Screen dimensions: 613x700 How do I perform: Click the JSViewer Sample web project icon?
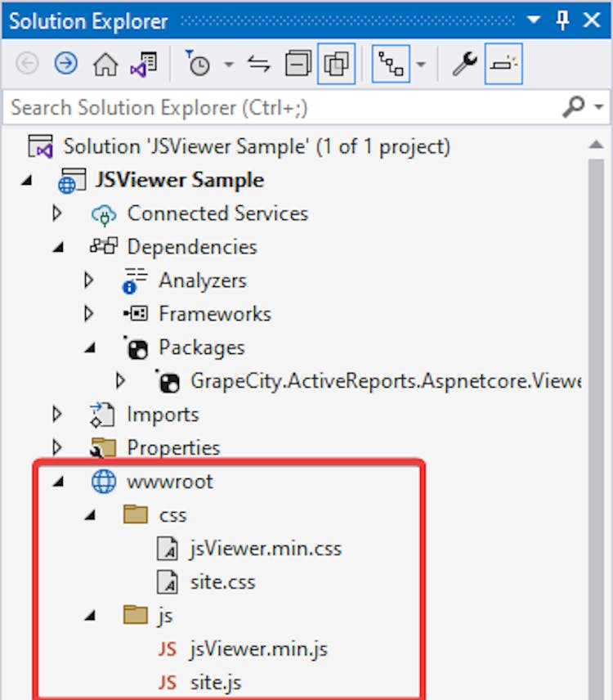[72, 181]
